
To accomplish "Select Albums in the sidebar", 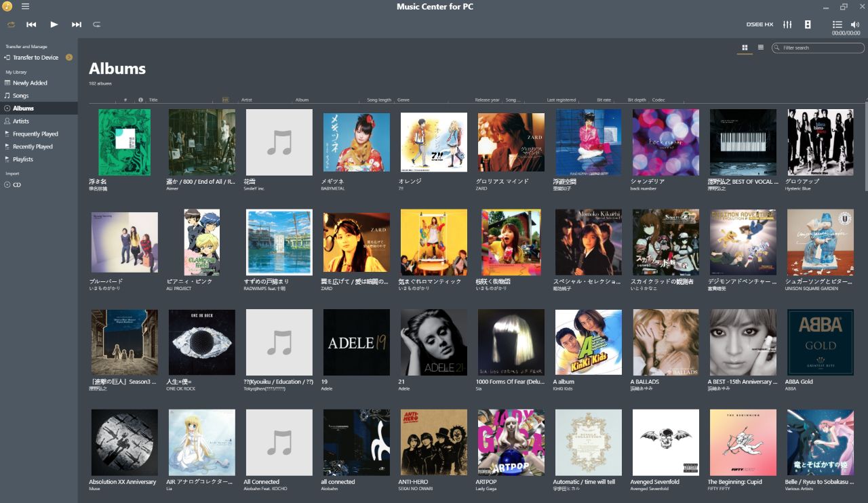I will (39, 108).
